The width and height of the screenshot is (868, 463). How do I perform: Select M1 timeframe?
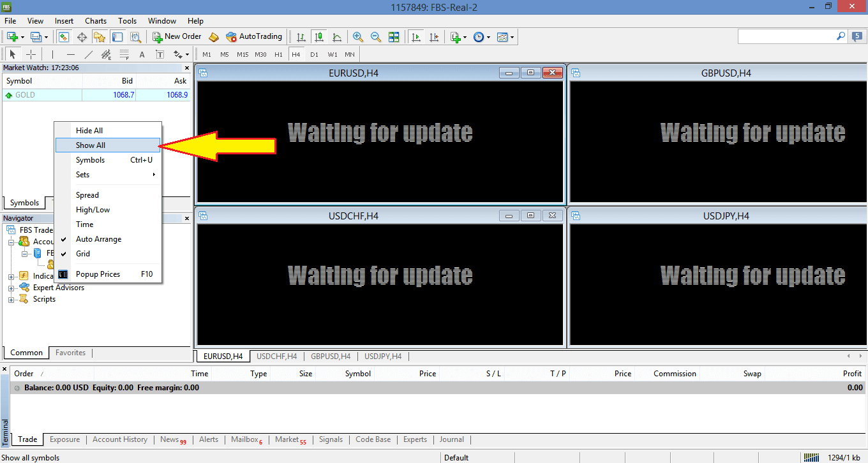click(207, 54)
